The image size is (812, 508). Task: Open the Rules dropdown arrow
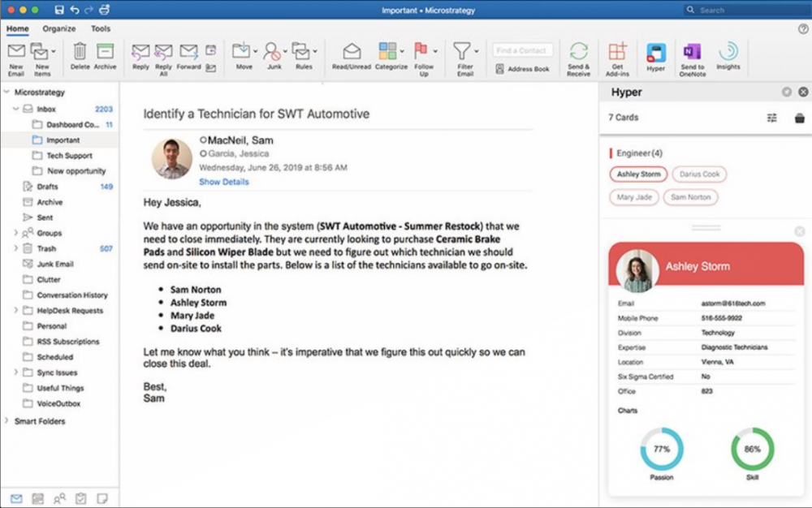click(x=315, y=51)
